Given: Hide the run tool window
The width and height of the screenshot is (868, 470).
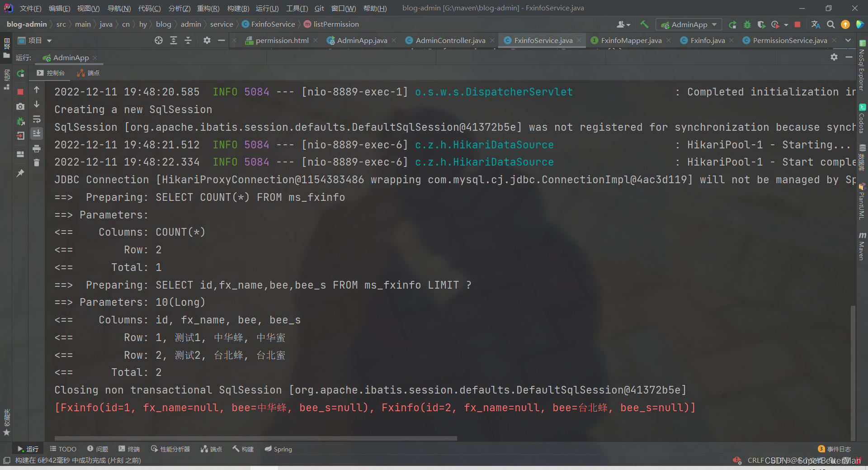Looking at the screenshot, I should 849,57.
